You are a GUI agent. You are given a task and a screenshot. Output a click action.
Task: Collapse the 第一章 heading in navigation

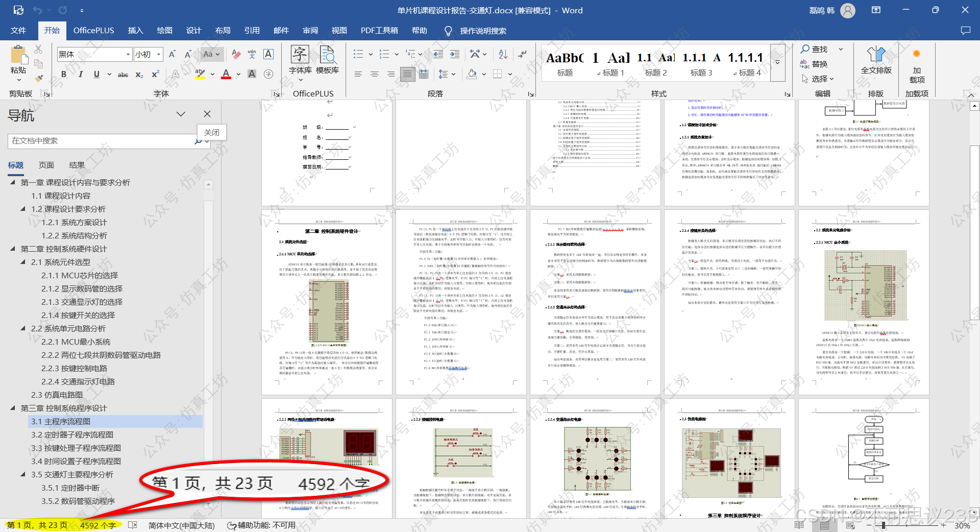[13, 182]
